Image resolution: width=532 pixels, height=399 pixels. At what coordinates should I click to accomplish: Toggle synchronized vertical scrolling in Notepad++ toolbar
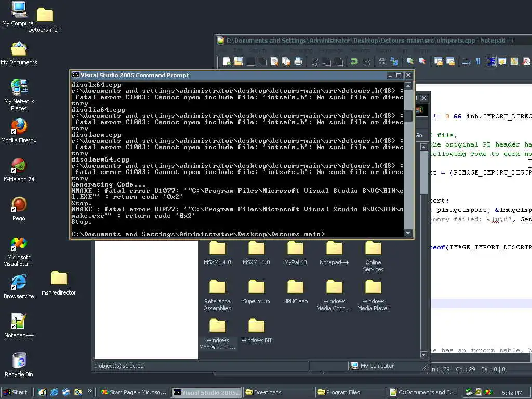(438, 61)
